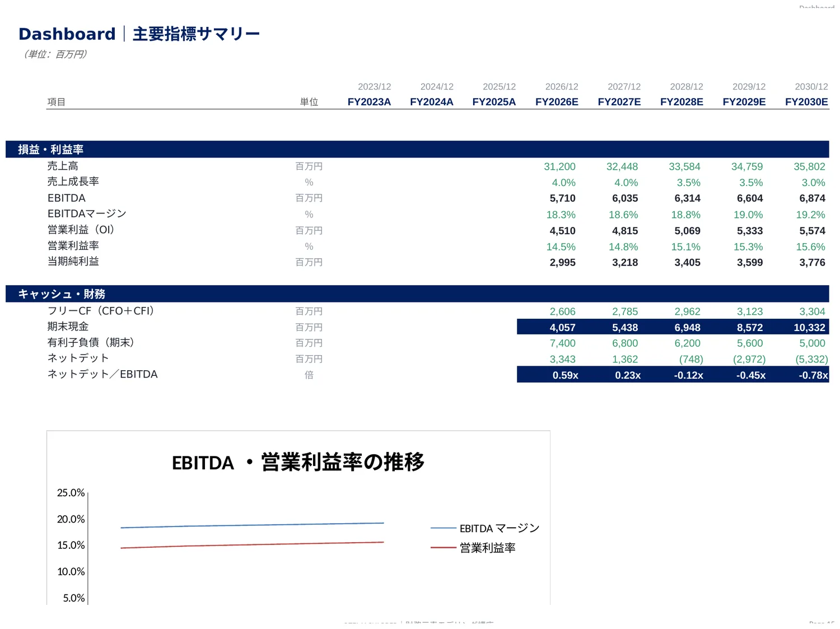Select free cash flow value 2,606
This screenshot has width=840, height=629.
[x=562, y=312]
